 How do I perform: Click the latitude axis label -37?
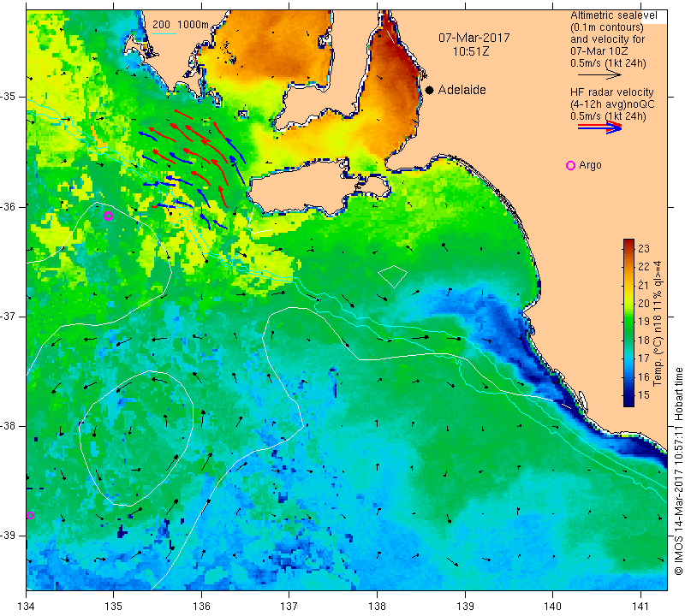9,316
